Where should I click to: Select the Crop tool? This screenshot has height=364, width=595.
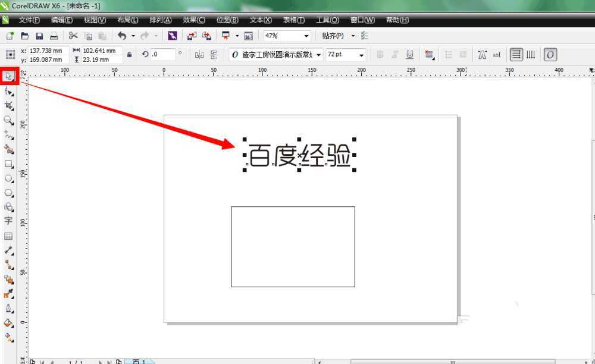pos(8,105)
